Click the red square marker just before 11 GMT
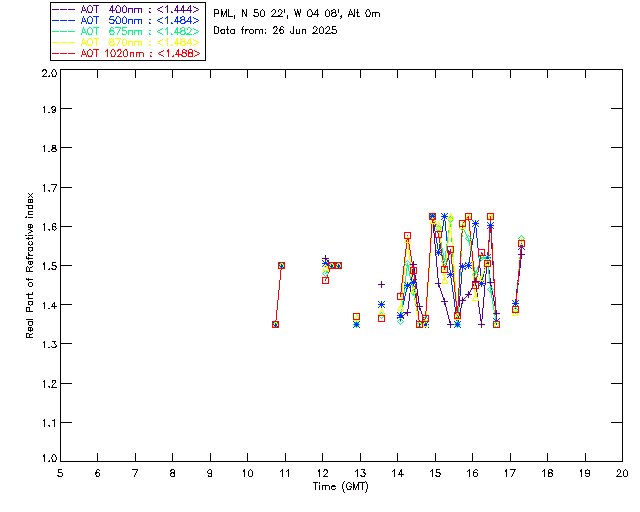The width and height of the screenshot is (640, 512). (281, 265)
